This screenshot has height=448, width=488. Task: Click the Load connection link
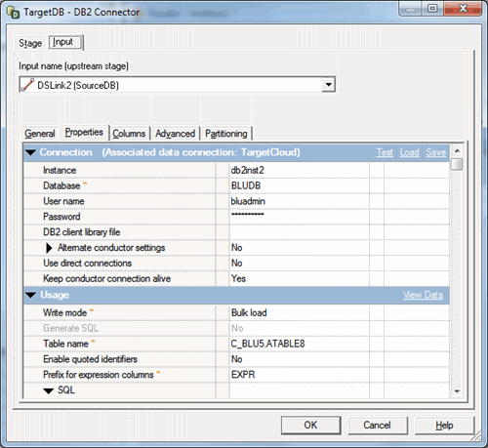410,152
